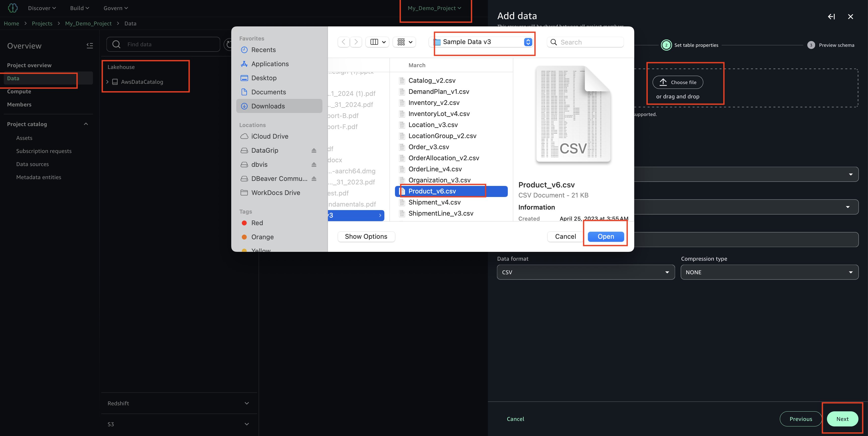Expand the Redshift section

click(x=246, y=403)
